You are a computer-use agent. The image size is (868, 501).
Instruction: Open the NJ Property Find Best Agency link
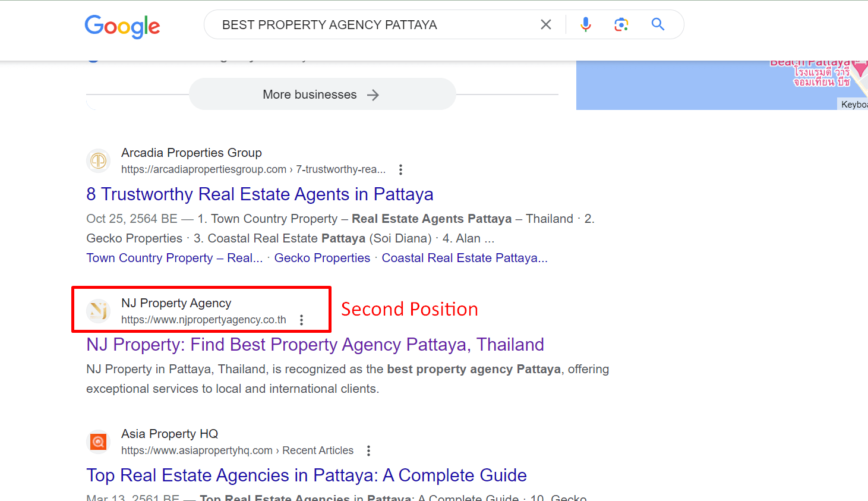(315, 345)
